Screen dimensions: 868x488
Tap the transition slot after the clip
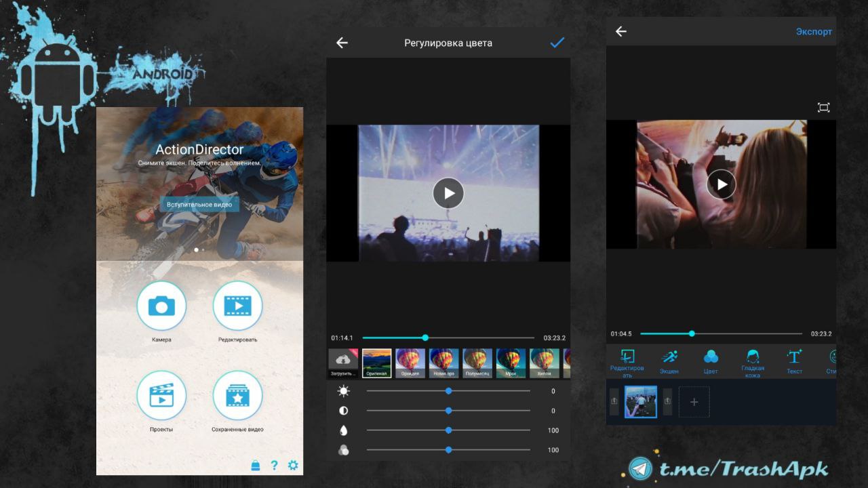[x=667, y=402]
